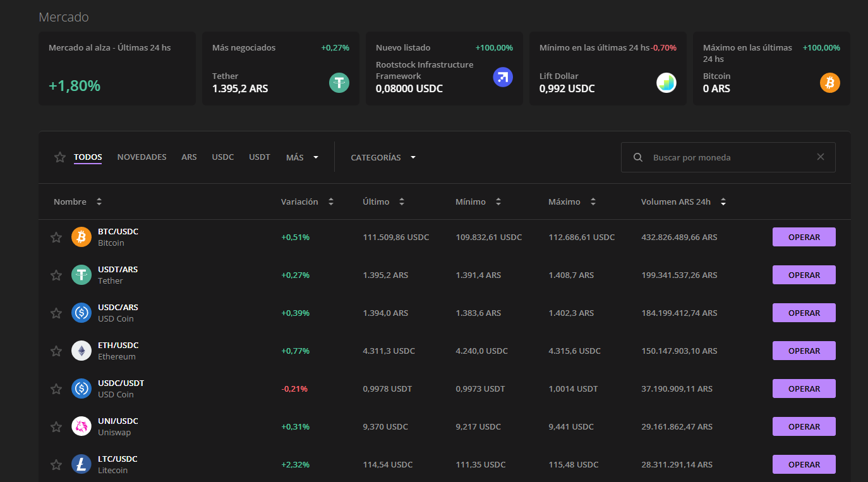Image resolution: width=868 pixels, height=482 pixels.
Task: Filter by USDT tab
Action: click(260, 157)
